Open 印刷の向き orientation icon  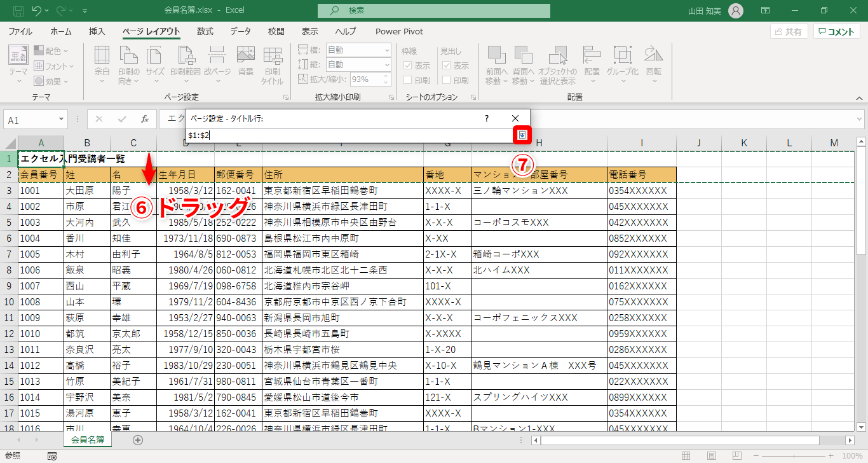[128, 66]
